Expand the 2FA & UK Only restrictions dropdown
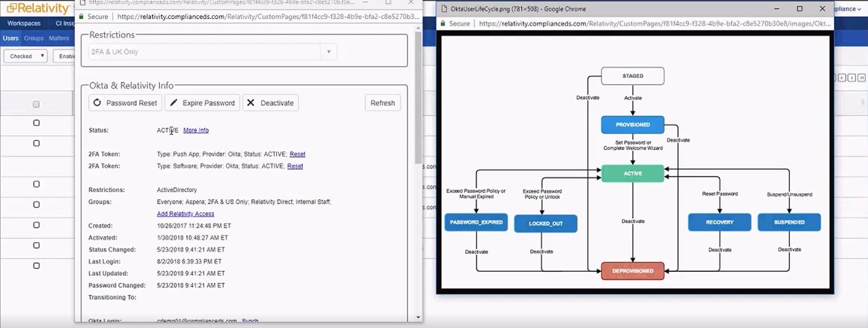 (329, 52)
